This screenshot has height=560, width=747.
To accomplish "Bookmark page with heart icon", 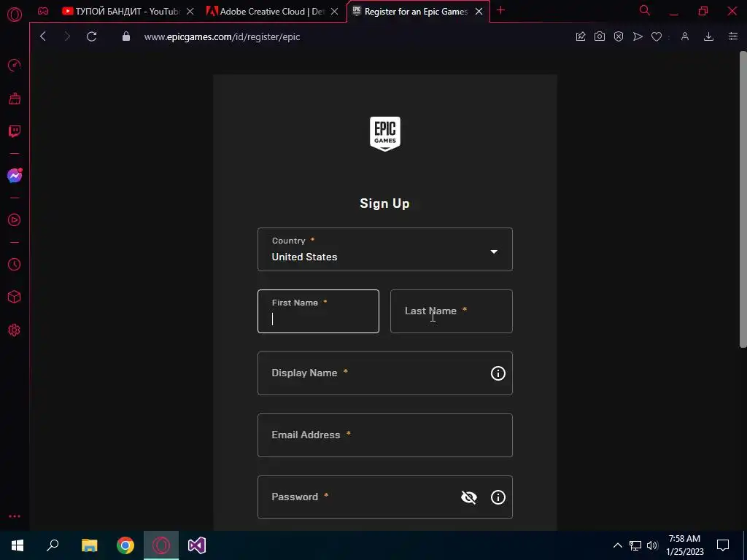I will pos(657,36).
